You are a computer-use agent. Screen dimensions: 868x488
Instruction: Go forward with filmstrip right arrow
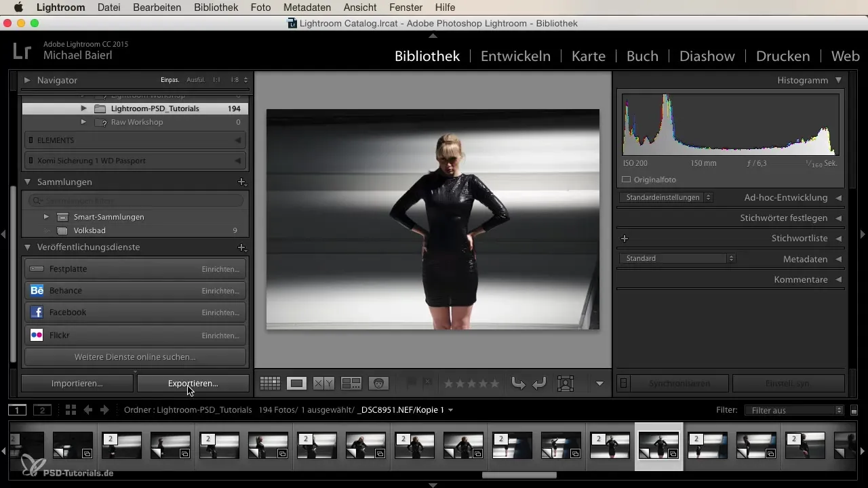click(104, 410)
